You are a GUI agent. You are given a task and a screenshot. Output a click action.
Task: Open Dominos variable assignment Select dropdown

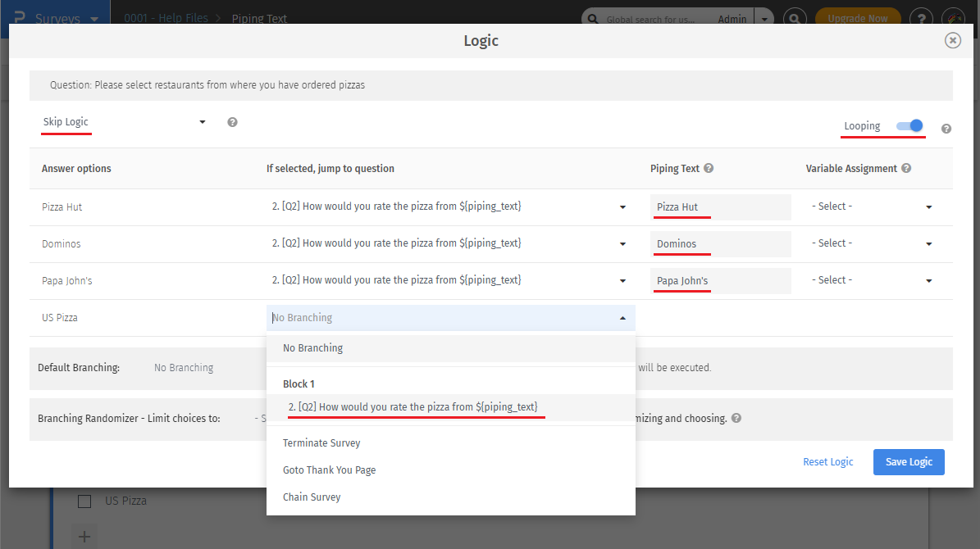pyautogui.click(x=873, y=243)
